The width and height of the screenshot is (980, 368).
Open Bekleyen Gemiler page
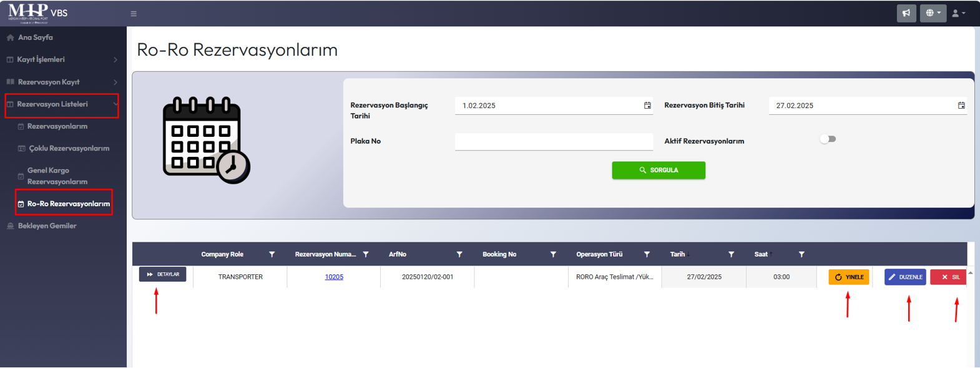click(47, 226)
